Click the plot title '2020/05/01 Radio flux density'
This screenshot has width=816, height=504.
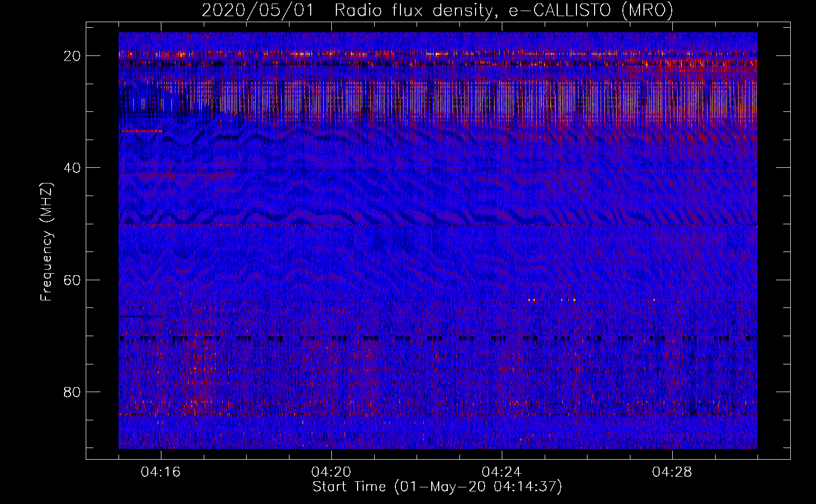point(438,10)
